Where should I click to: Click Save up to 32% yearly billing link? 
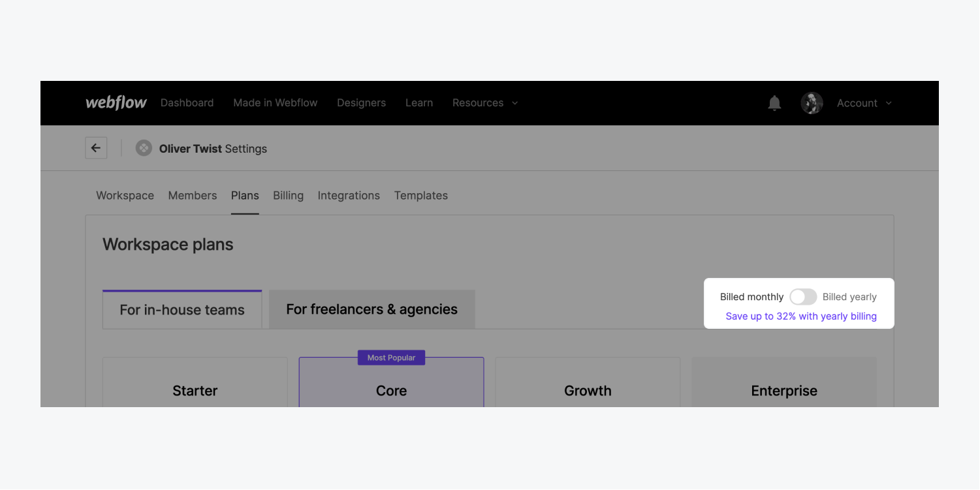pos(801,316)
